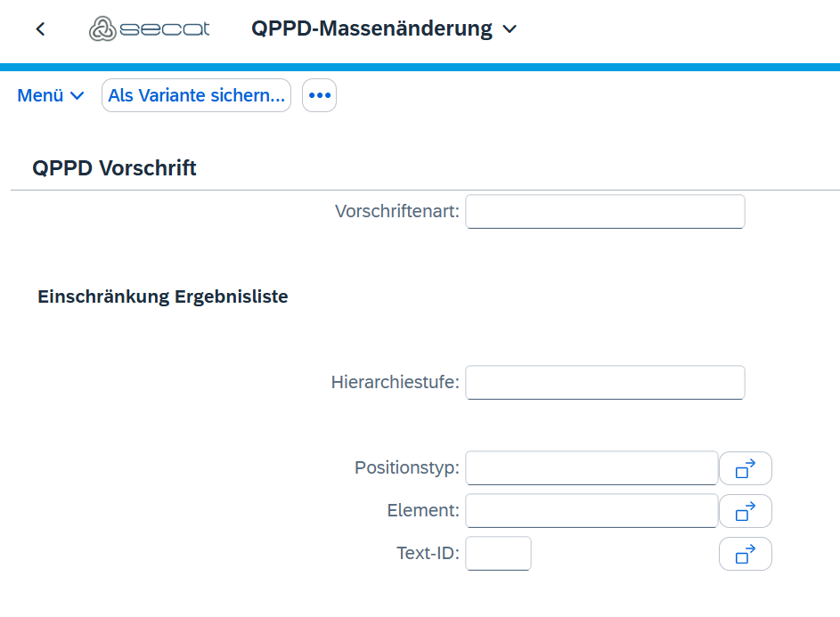
Task: Select the Positionstyp label
Action: [406, 468]
